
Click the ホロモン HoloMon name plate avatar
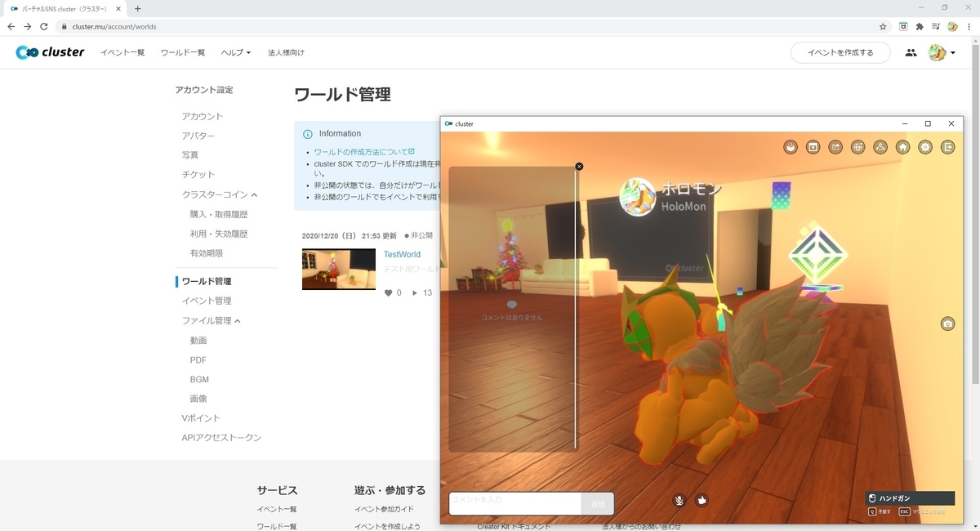(638, 197)
